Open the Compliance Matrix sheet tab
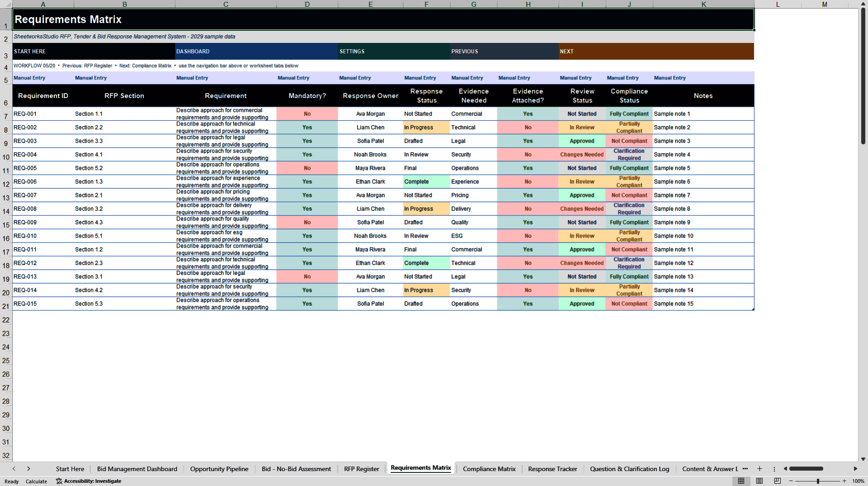Screen dimensions: 868x486 pyautogui.click(x=489, y=469)
